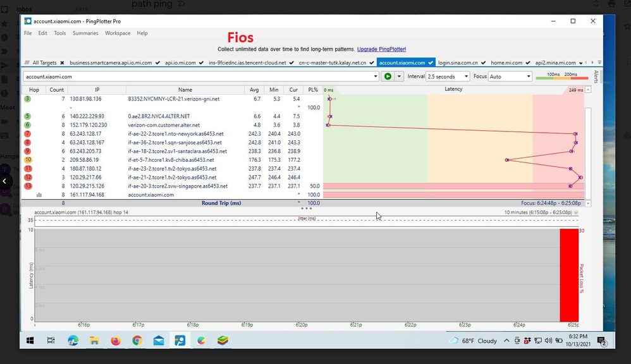The height and width of the screenshot is (364, 631).
Task: Switch to the api2.mina.mi.com tab
Action: [x=555, y=63]
